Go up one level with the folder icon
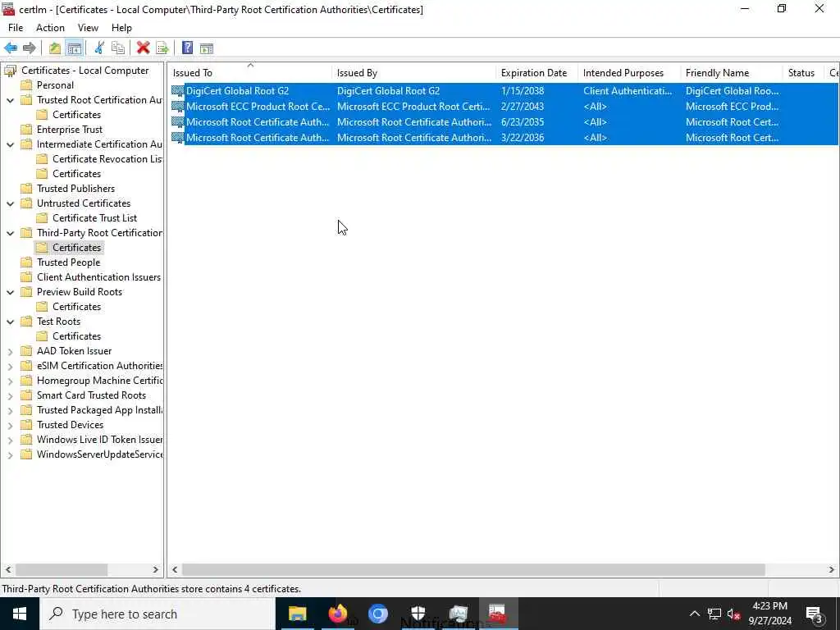The height and width of the screenshot is (630, 840). (x=55, y=48)
